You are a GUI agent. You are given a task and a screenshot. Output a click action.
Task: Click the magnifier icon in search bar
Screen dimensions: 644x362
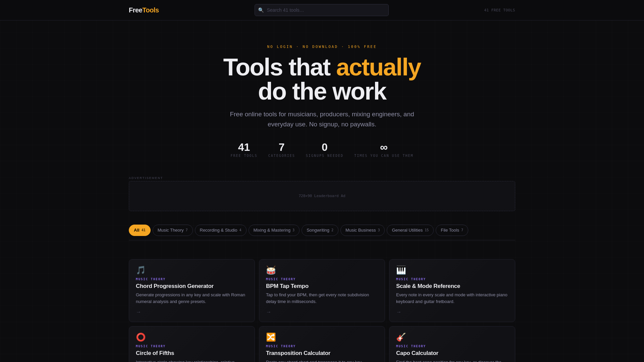(x=261, y=10)
